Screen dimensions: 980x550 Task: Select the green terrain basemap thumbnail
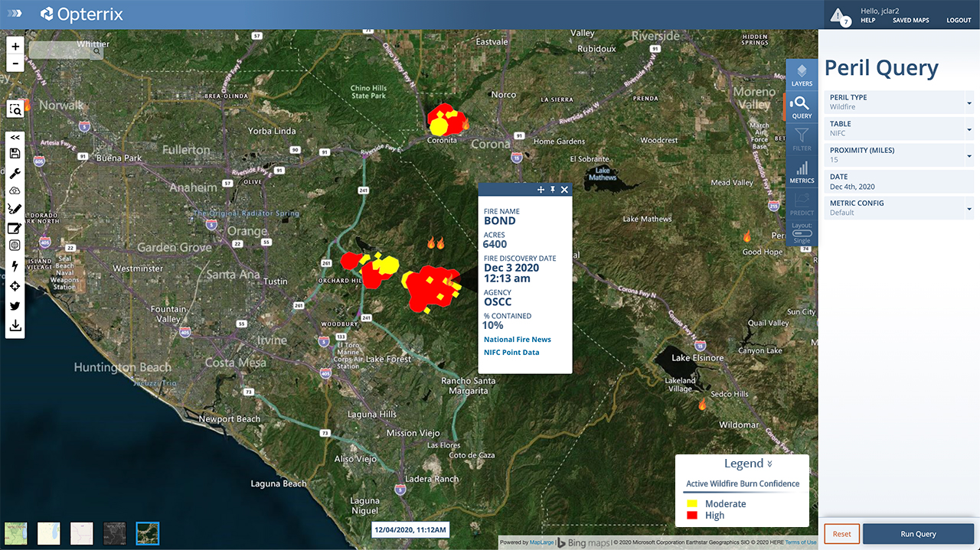click(x=16, y=533)
